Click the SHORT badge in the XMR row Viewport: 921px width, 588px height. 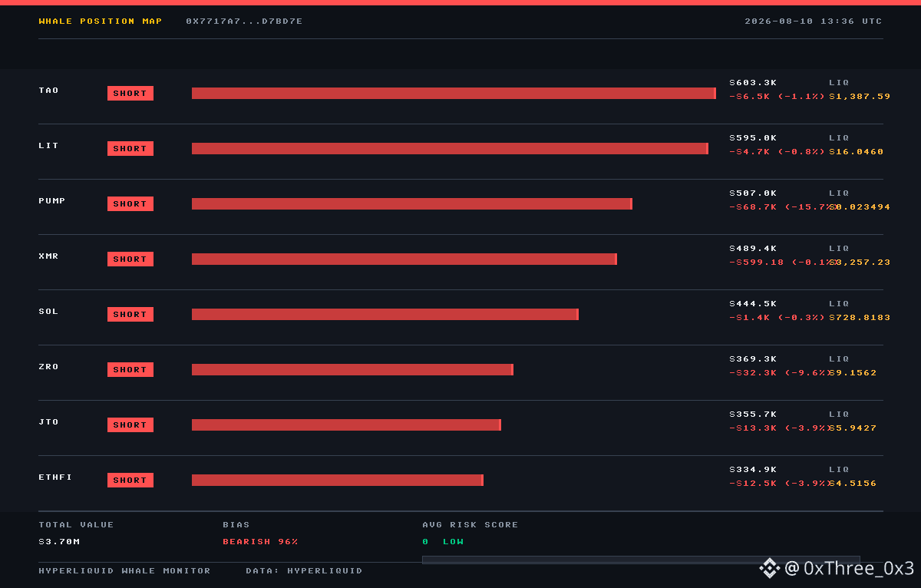click(130, 259)
